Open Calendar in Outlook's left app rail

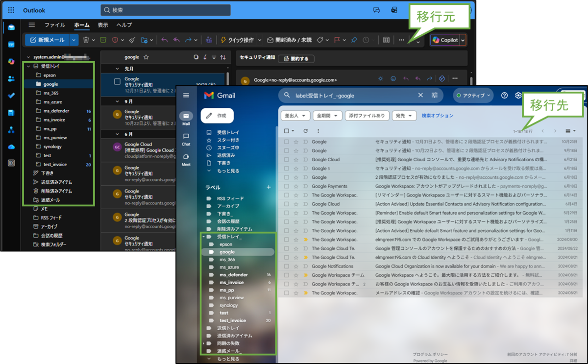(11, 44)
